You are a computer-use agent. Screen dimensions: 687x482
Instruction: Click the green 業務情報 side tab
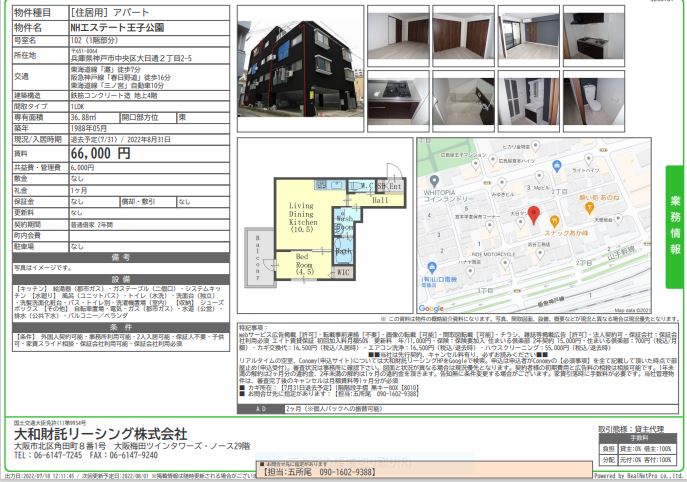[x=674, y=227]
